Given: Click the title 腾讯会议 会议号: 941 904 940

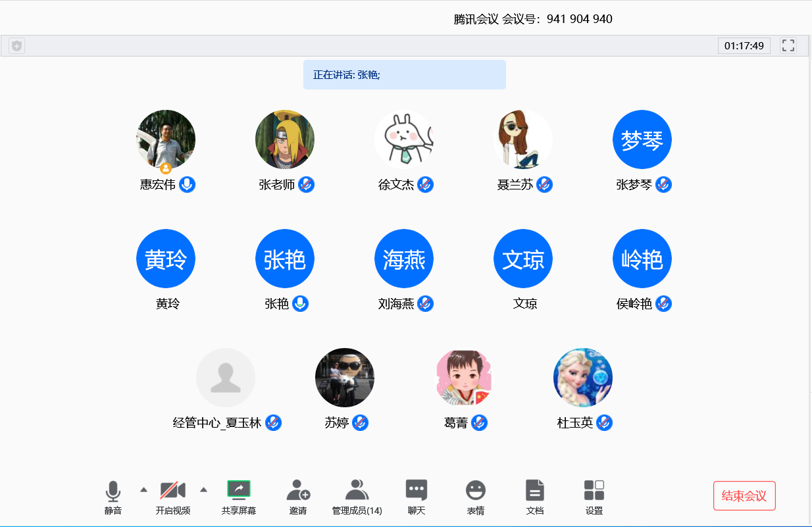Looking at the screenshot, I should [x=533, y=19].
